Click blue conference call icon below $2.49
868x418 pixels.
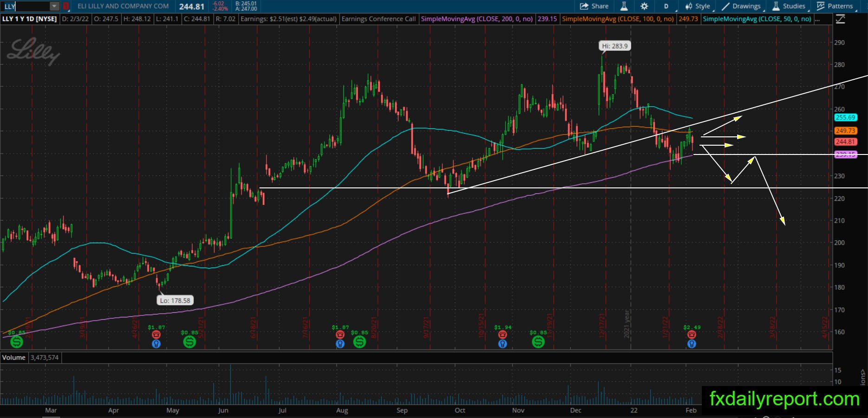click(x=692, y=344)
